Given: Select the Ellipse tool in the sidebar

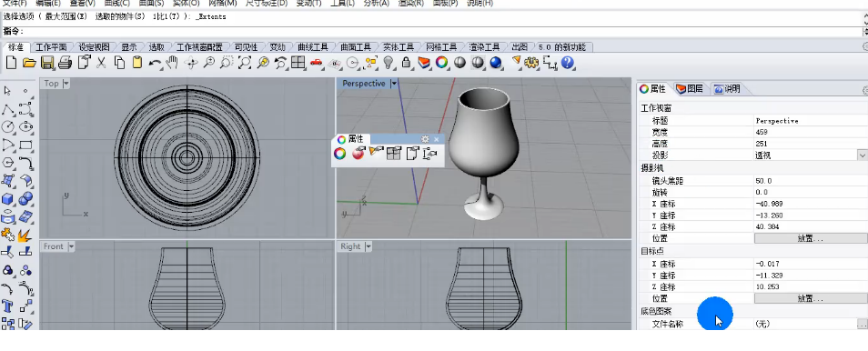Looking at the screenshot, I should coord(25,126).
